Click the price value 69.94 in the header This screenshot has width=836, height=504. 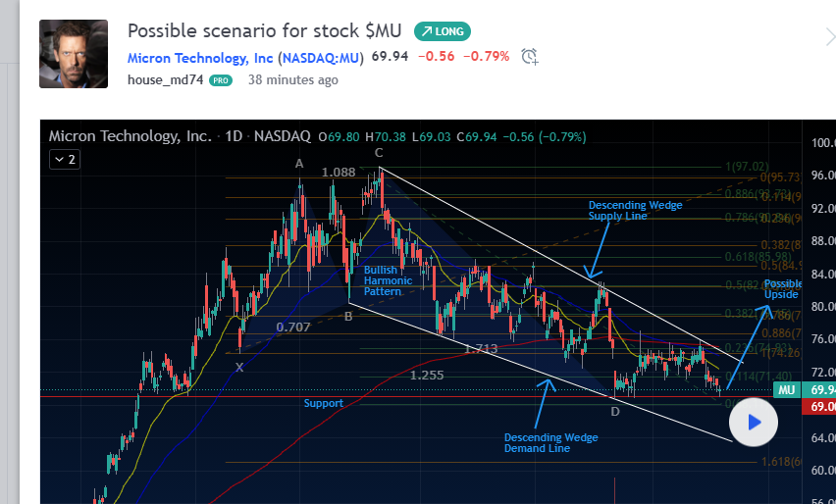click(390, 56)
